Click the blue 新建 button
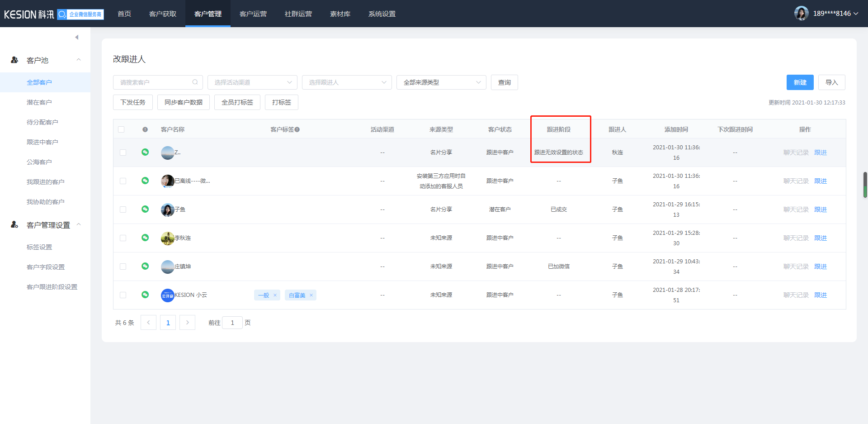 point(800,82)
